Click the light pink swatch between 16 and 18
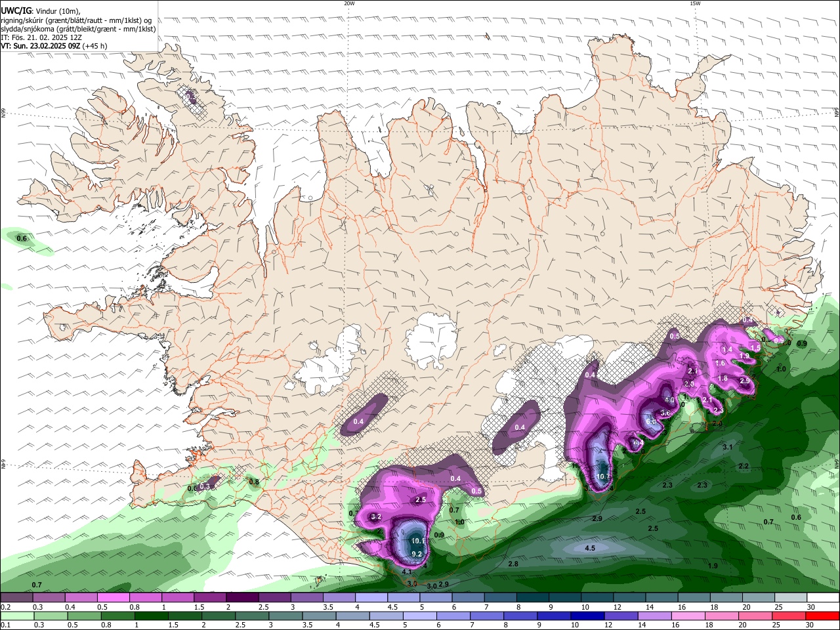Screen dimensions: 840x630 (x=688, y=616)
